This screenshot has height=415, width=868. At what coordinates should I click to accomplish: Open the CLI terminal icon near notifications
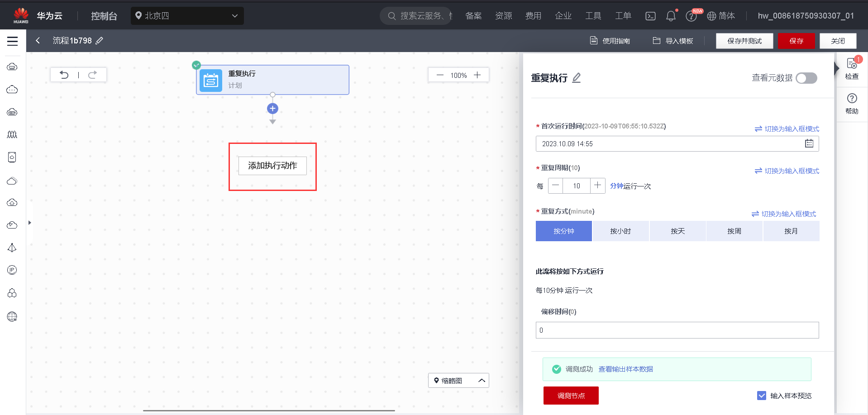point(650,15)
